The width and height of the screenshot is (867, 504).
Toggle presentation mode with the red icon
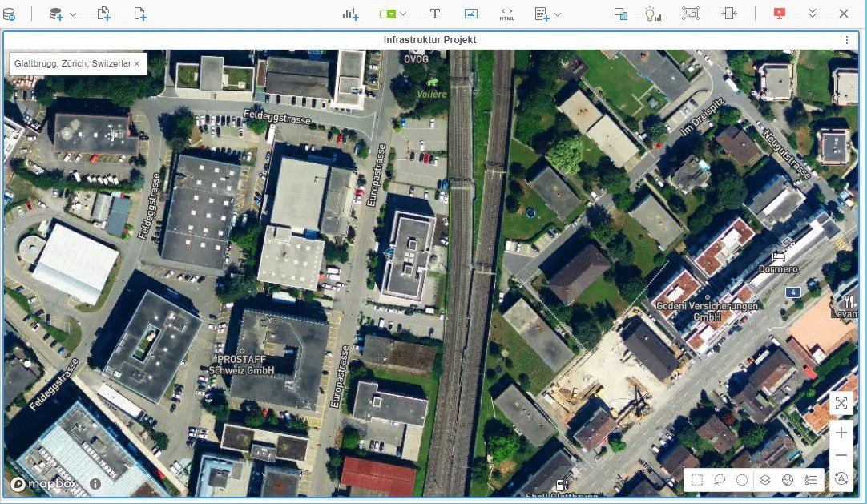click(779, 13)
